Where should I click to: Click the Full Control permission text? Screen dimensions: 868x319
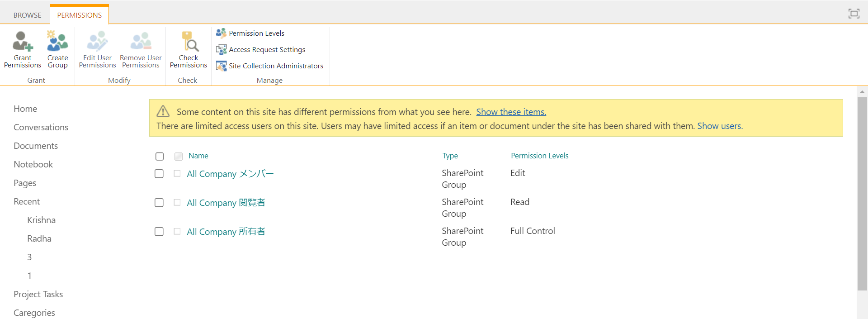(x=533, y=231)
